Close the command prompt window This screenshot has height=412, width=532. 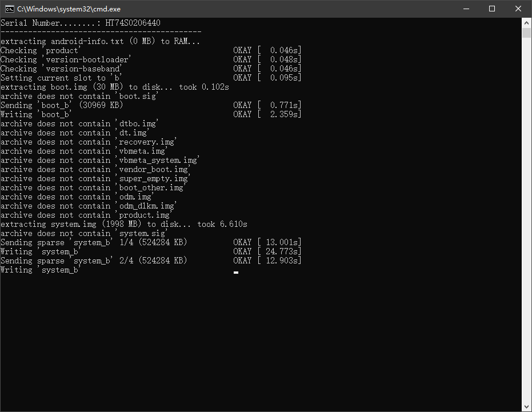coord(518,9)
